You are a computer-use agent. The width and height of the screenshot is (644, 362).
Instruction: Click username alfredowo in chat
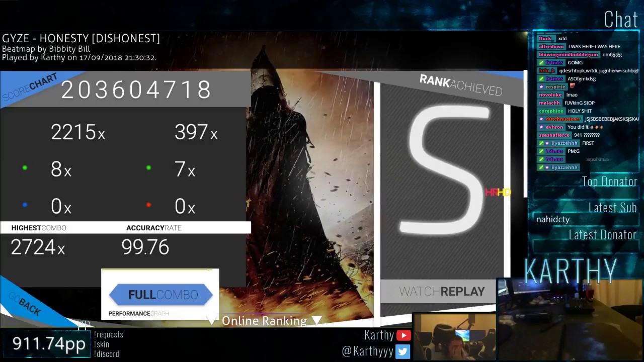pos(551,47)
